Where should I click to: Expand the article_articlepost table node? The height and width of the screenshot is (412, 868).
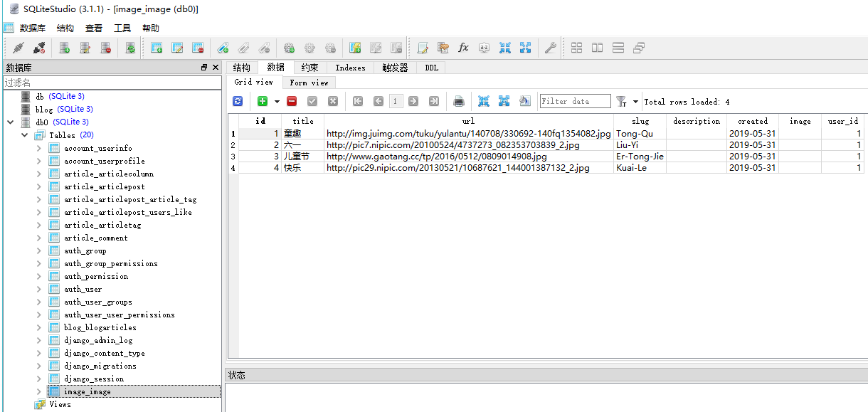[39, 186]
